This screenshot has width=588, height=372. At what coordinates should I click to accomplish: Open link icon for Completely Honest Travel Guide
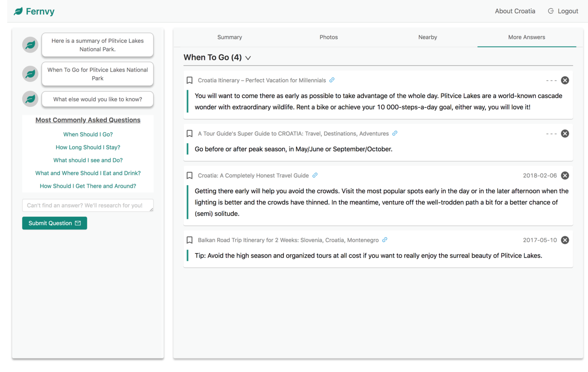315,175
